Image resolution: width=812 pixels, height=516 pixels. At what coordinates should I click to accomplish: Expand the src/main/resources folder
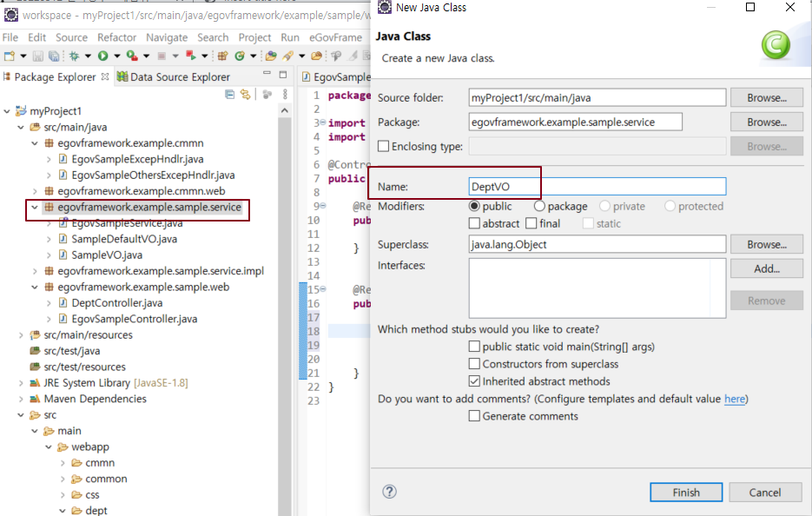pos(21,335)
